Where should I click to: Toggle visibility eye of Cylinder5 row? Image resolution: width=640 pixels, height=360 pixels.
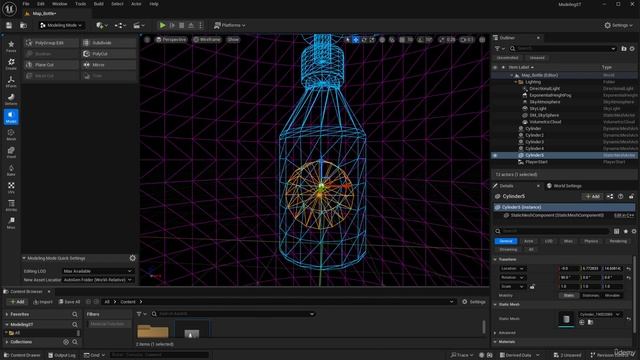495,156
